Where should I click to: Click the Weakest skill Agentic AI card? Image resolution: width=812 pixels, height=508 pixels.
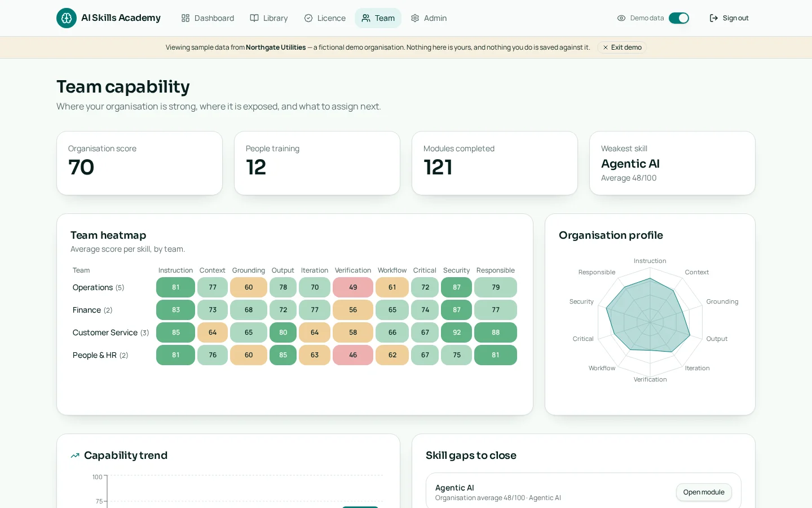(672, 163)
